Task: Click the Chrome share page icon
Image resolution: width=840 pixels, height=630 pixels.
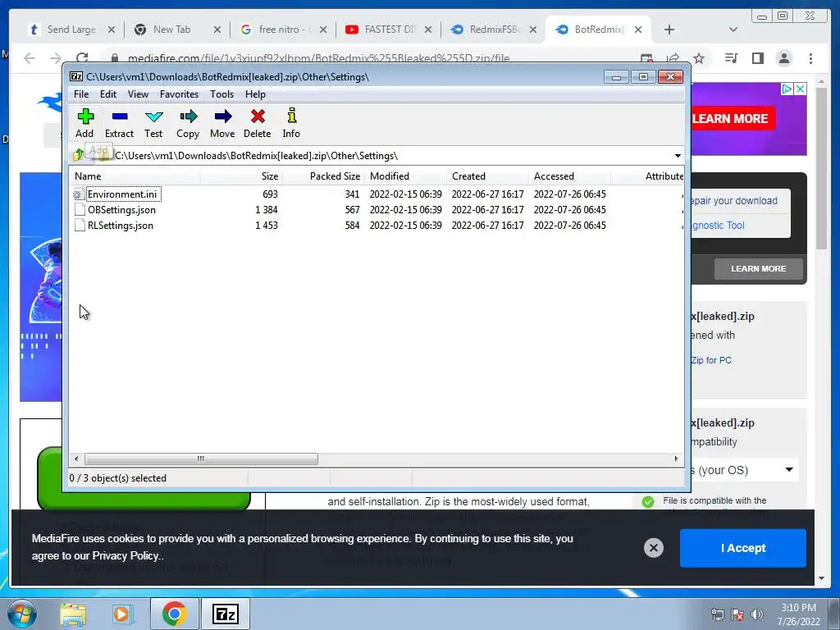Action: pos(673,58)
